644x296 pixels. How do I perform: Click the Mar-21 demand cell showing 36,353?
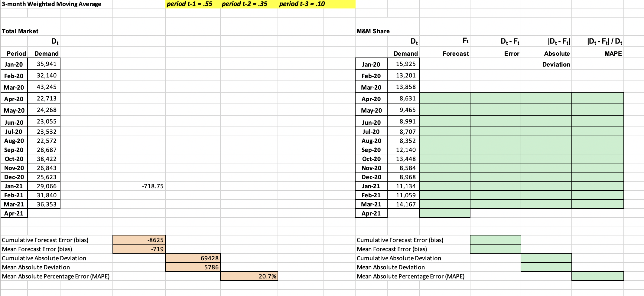tap(44, 204)
